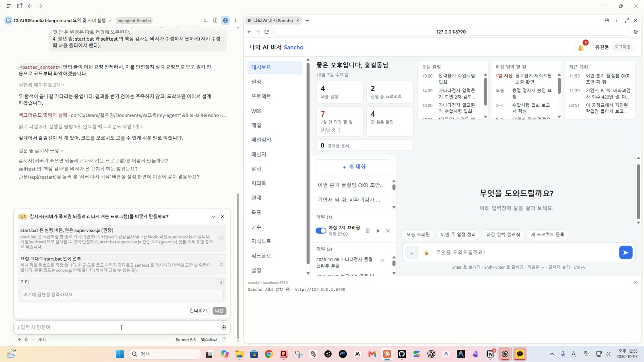Viewport: 644px width, 362px height.
Task: Click the notification bell in Sancho
Action: pos(581,47)
